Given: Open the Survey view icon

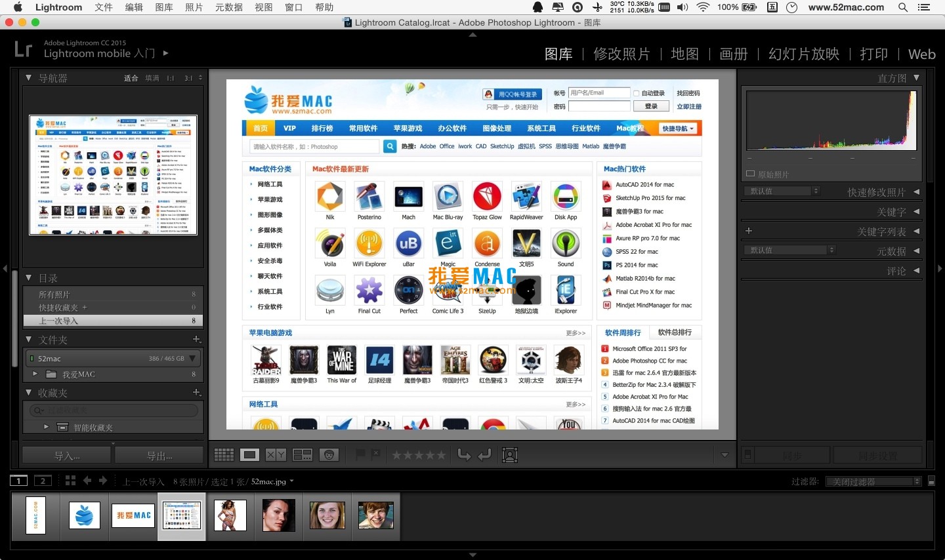Looking at the screenshot, I should tap(302, 454).
